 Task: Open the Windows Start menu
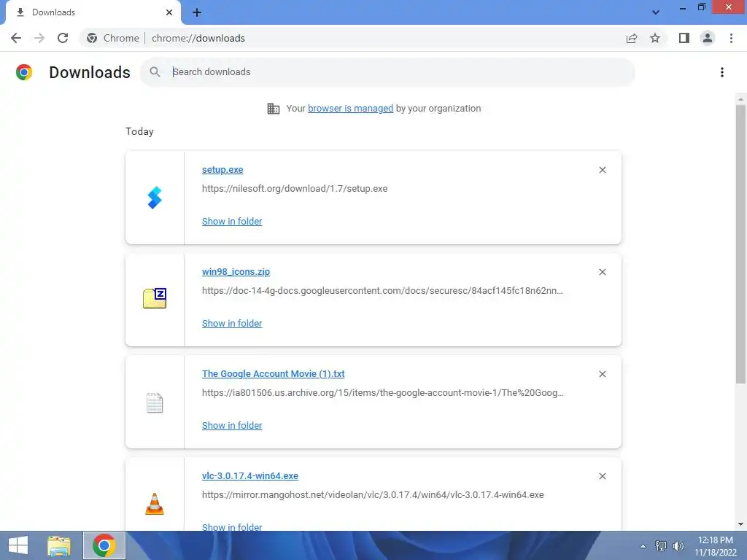(18, 545)
